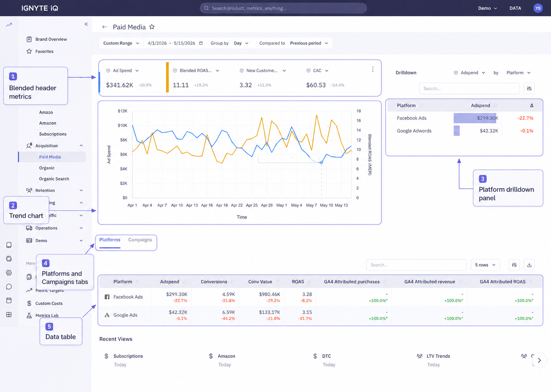The width and height of the screenshot is (551, 392).
Task: Open the Ad Spend metric dropdown
Action: [x=122, y=70]
